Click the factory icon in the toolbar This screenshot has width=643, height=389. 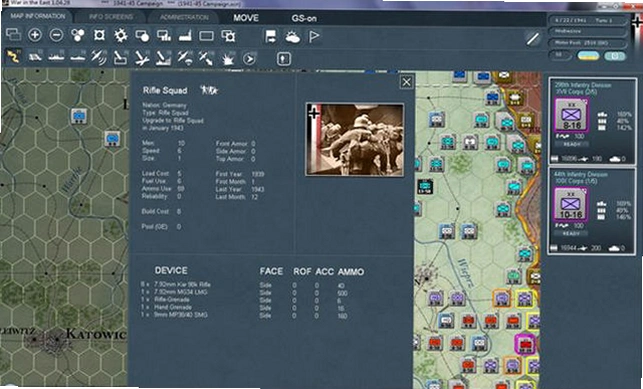(x=185, y=36)
